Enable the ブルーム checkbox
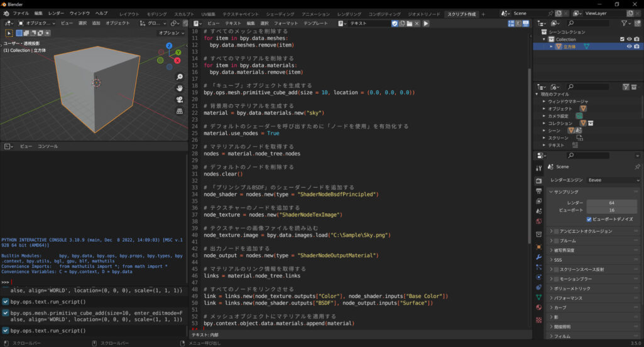 click(x=556, y=241)
